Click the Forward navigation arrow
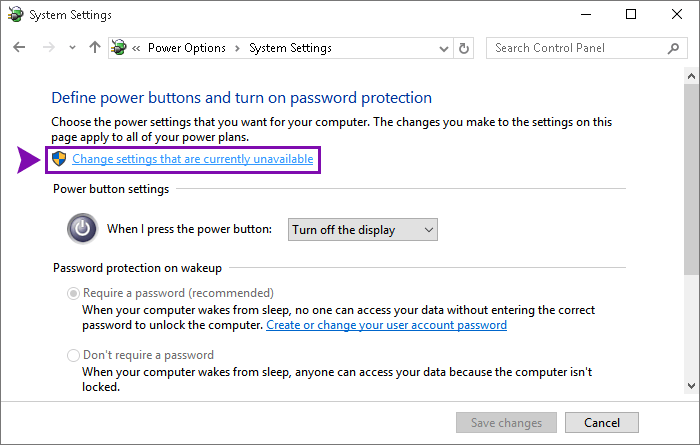The height and width of the screenshot is (445, 700). click(48, 47)
